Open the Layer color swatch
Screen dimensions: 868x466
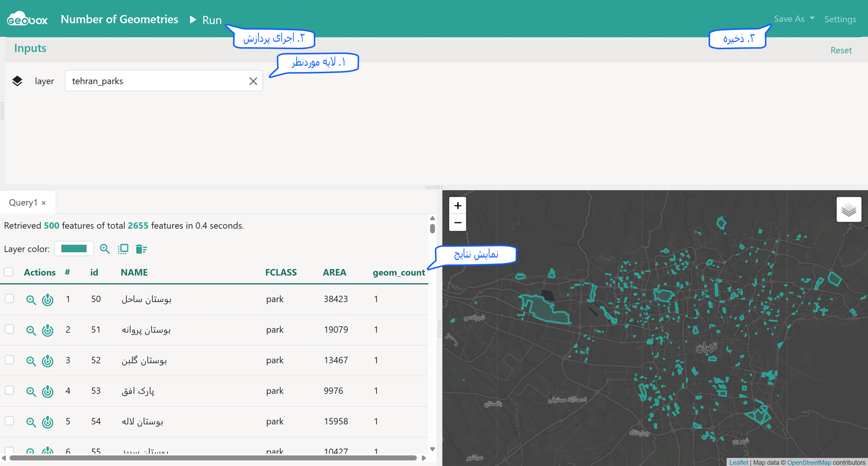pyautogui.click(x=74, y=248)
